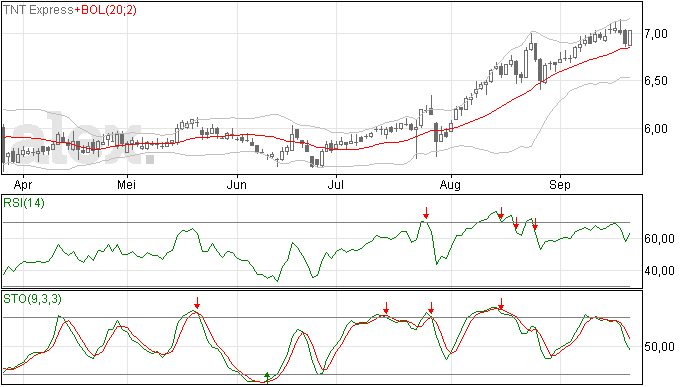Click the 6,00 price axis value

(656, 129)
